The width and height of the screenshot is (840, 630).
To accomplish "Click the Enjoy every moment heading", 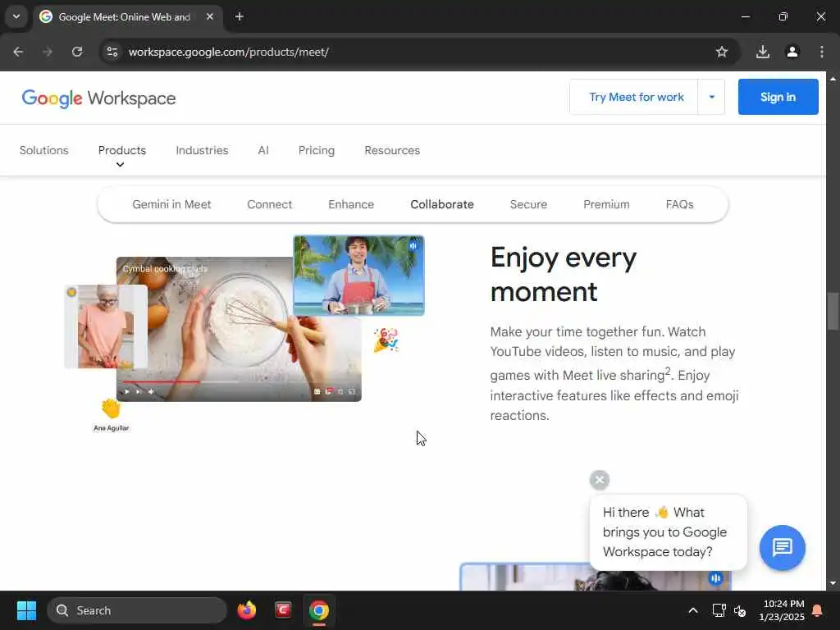I will pyautogui.click(x=563, y=275).
